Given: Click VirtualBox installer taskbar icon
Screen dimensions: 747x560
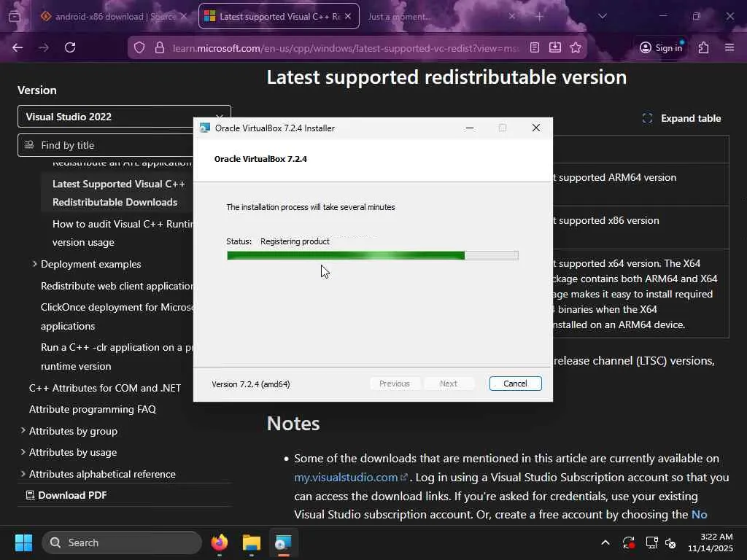Looking at the screenshot, I should point(284,542).
